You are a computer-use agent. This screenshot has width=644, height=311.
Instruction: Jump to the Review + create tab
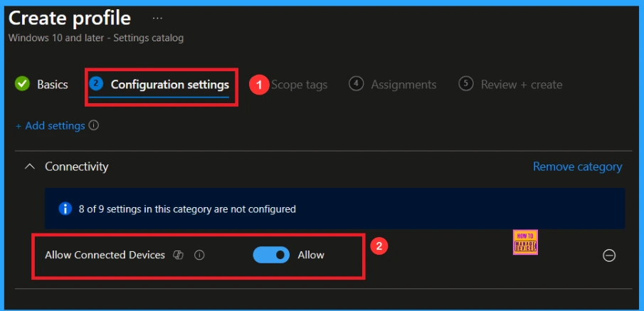[x=522, y=85]
